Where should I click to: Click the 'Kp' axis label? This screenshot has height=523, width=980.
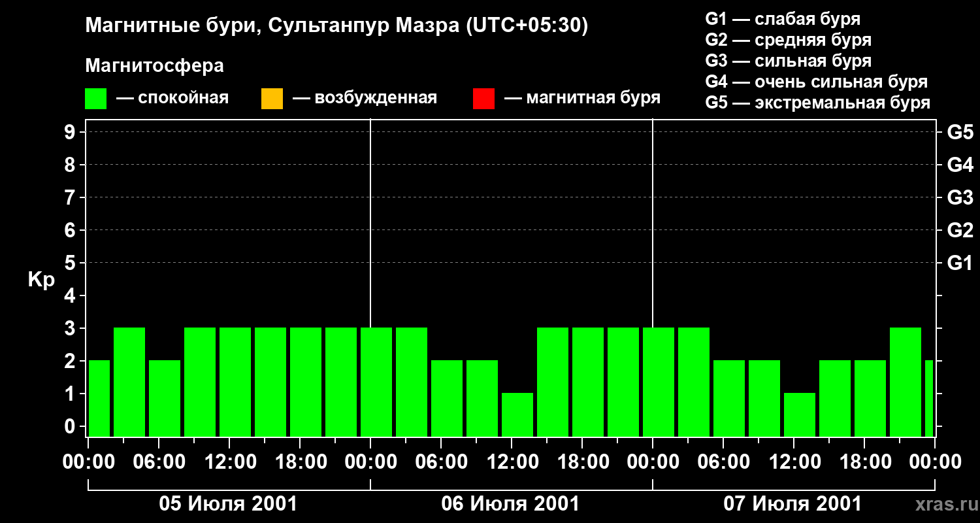[x=41, y=280]
